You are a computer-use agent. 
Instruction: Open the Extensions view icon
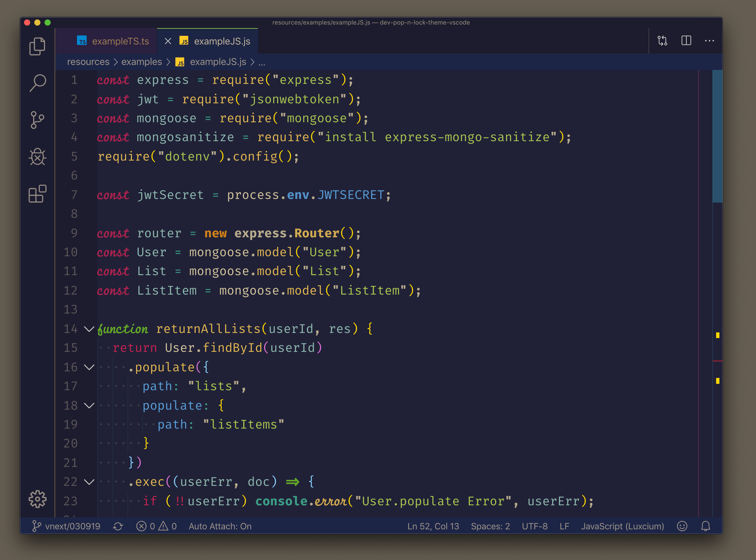[x=37, y=194]
